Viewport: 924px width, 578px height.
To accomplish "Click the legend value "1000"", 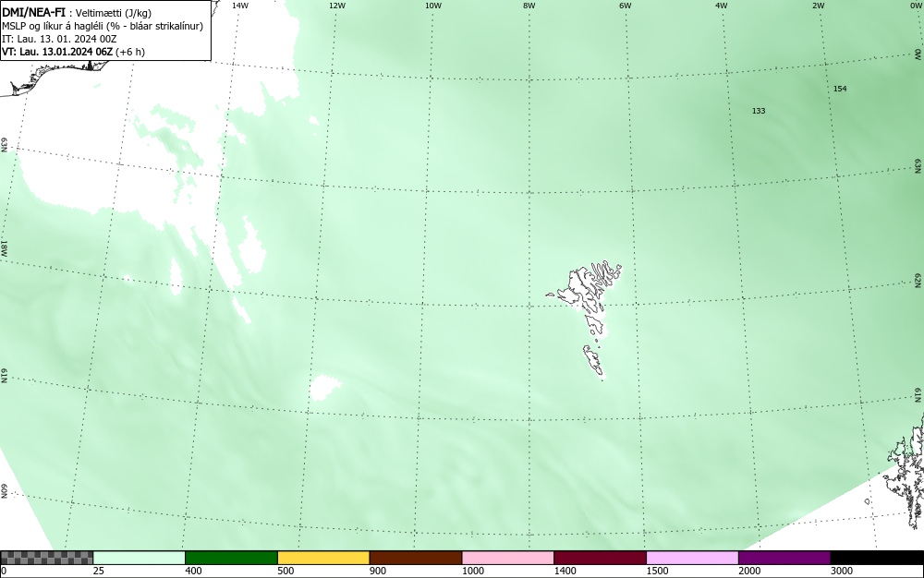I will click(472, 571).
